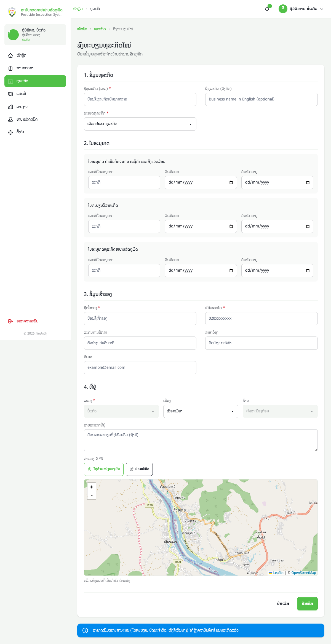Open the inspection clipboard icon in sidebar
This screenshot has height=644, width=331.
(10, 68)
